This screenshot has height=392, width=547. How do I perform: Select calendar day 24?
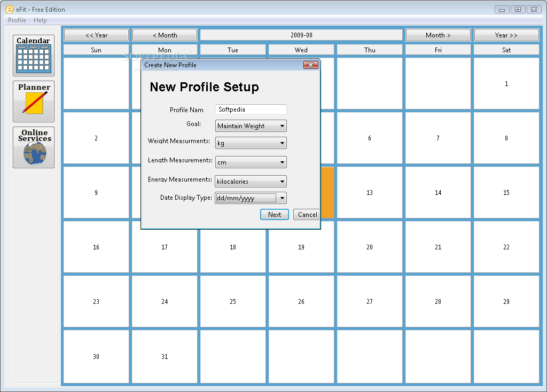point(165,301)
